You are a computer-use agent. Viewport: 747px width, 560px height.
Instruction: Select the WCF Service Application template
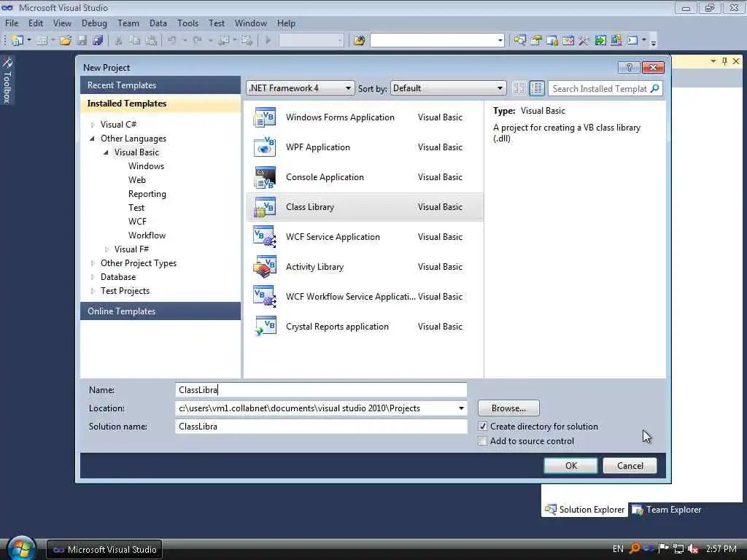[x=365, y=237]
